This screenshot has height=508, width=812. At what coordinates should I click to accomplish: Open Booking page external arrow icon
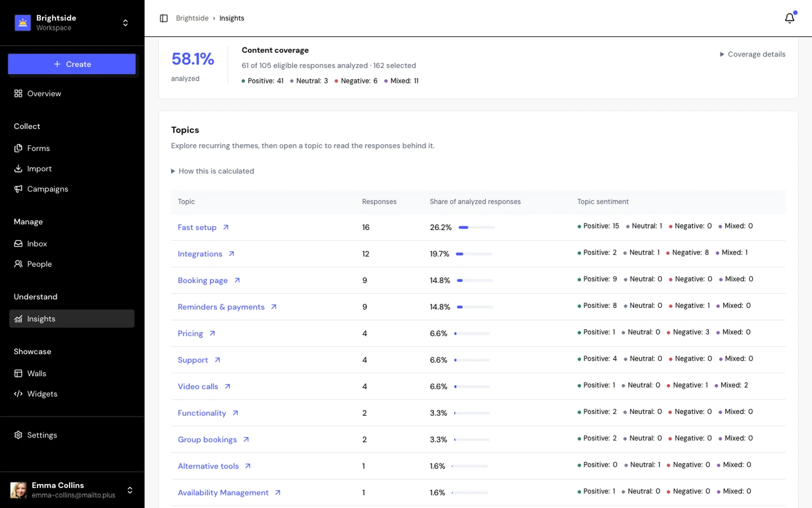tap(237, 280)
